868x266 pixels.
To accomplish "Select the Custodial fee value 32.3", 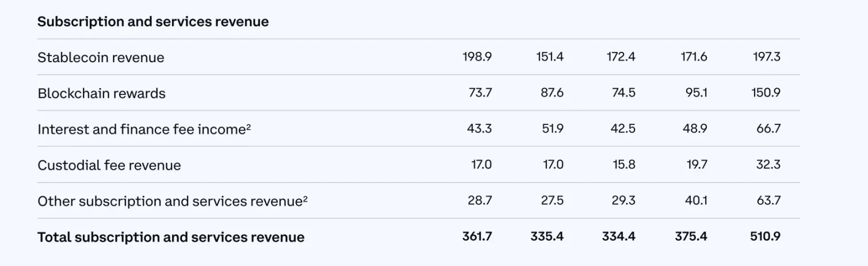I will (768, 165).
